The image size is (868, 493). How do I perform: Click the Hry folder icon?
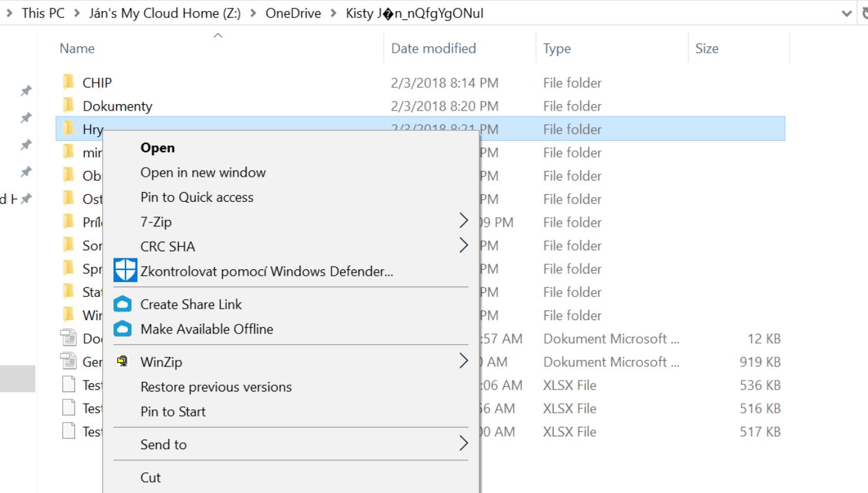tap(68, 129)
